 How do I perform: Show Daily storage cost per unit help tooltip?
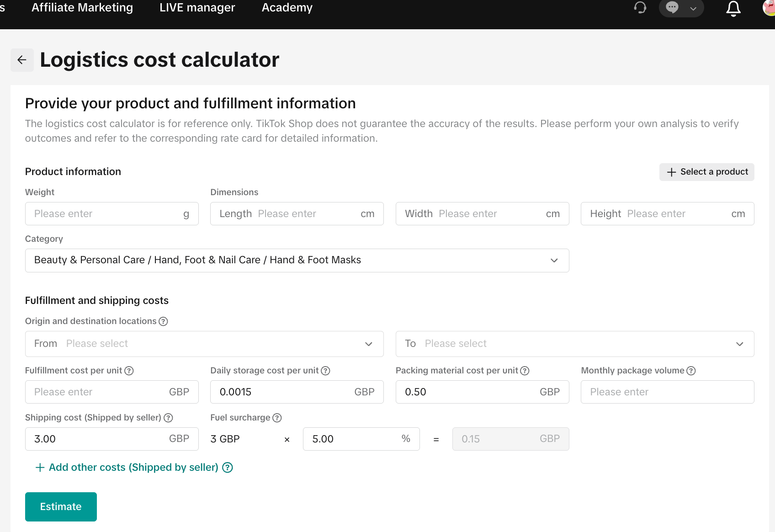[x=325, y=371]
